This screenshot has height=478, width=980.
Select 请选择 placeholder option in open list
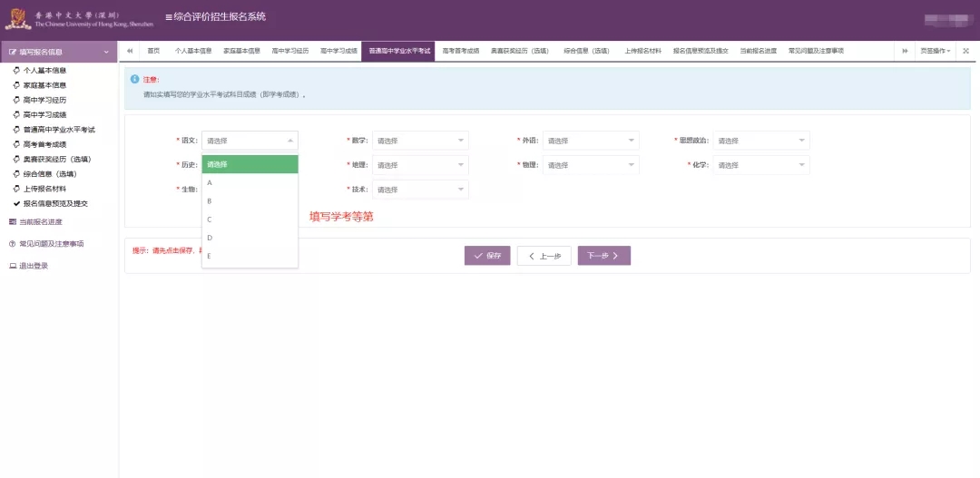click(x=250, y=164)
